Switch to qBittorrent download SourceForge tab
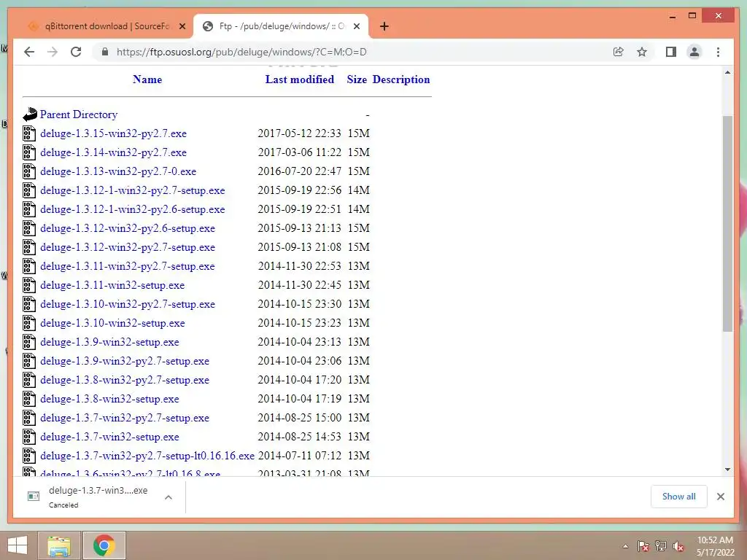 coord(107,26)
